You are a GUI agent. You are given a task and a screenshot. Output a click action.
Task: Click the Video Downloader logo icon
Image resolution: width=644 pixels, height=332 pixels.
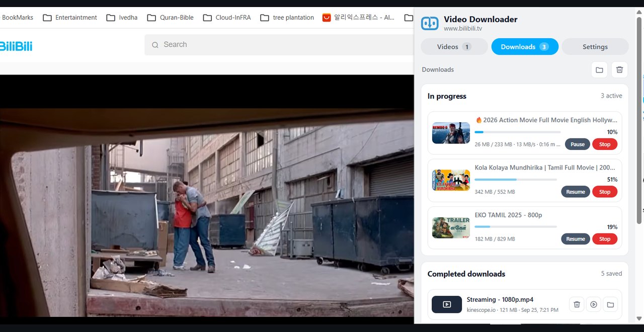(430, 23)
